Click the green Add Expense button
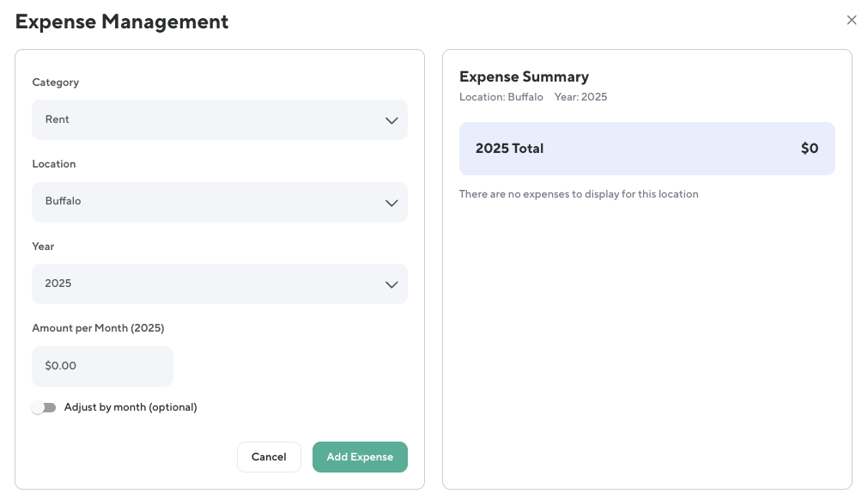 pos(360,457)
